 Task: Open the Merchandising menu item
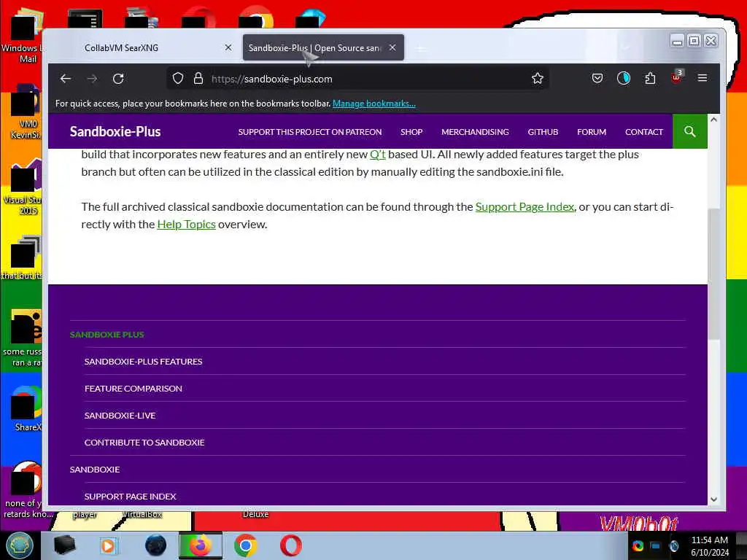[475, 132]
